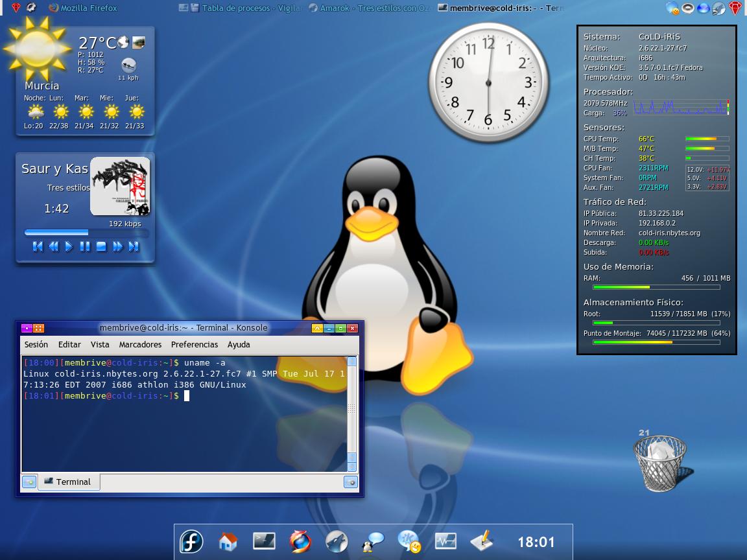Launch Firefox from the bottom dock

tap(300, 541)
